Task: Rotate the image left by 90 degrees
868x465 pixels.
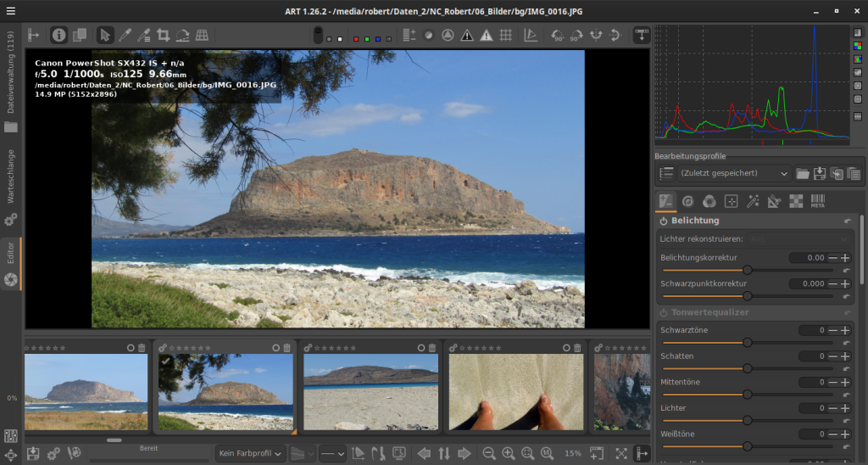Action: click(557, 36)
